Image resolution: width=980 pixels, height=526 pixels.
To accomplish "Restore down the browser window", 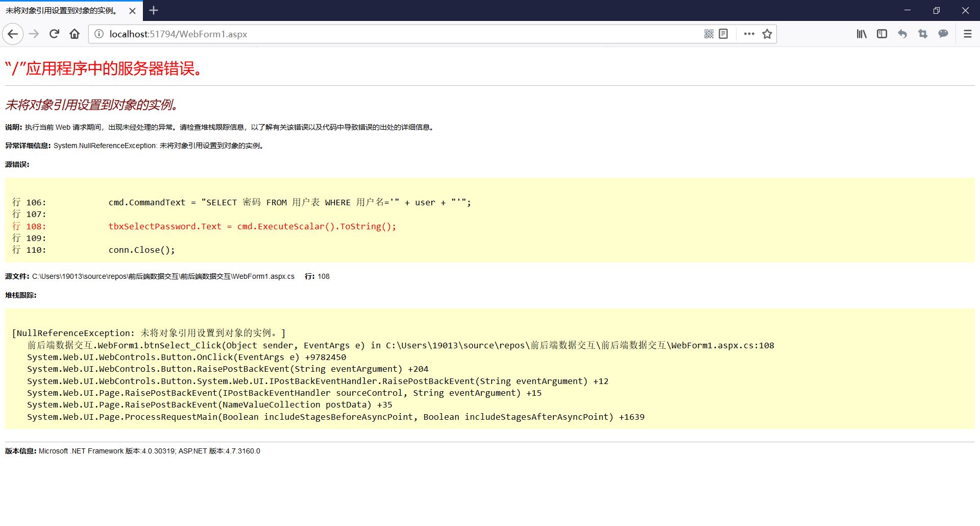I will coord(937,10).
